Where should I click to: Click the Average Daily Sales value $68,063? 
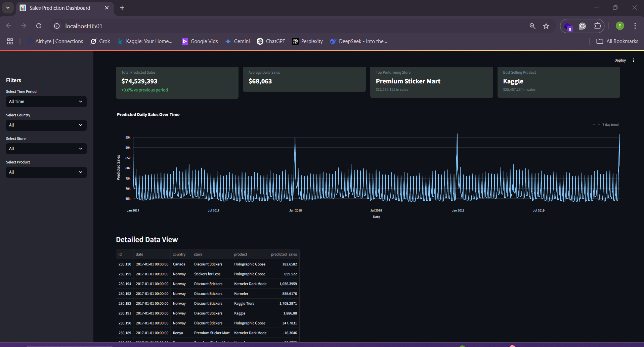[x=260, y=81]
